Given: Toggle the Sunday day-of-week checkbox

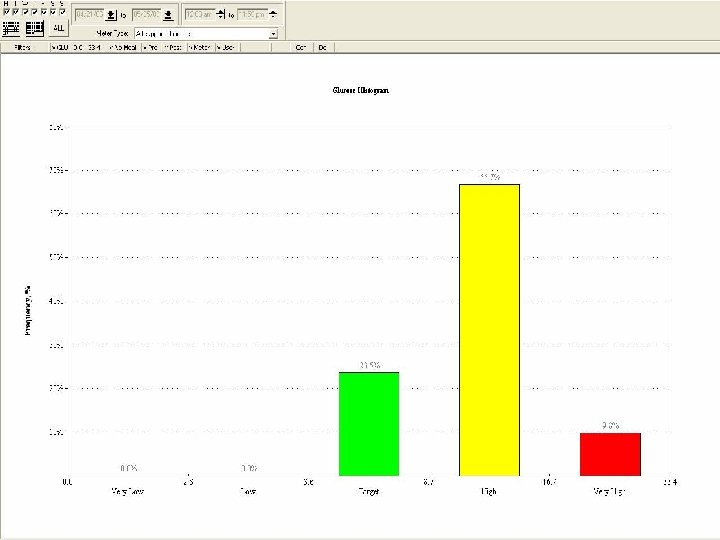Looking at the screenshot, I should click(62, 11).
